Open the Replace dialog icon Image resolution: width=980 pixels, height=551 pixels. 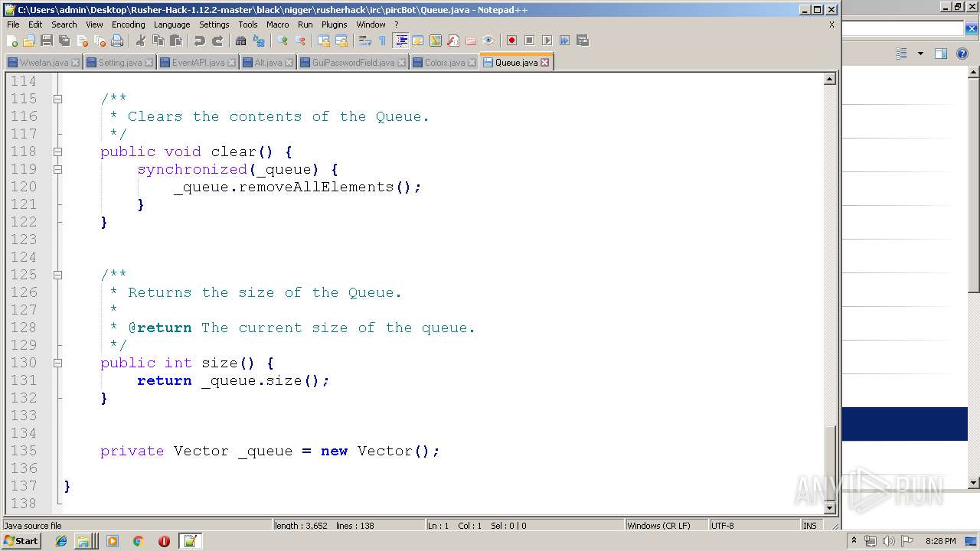[x=259, y=41]
